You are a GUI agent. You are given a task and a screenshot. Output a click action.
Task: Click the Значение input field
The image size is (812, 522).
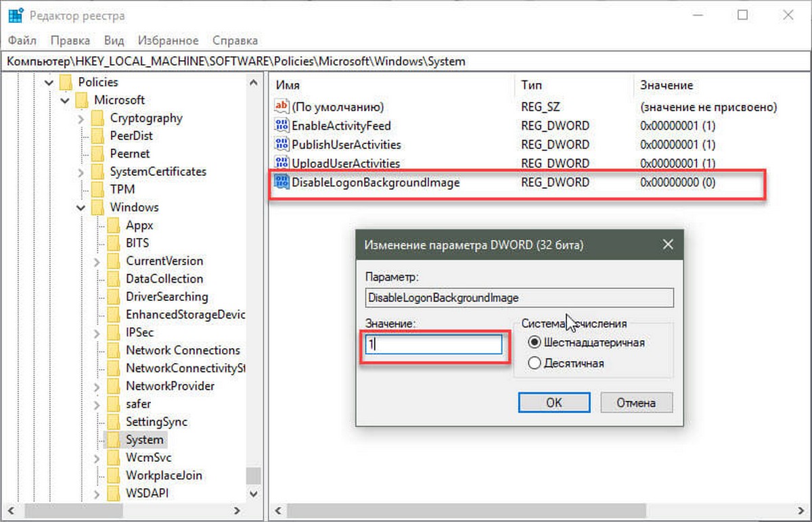pyautogui.click(x=433, y=344)
